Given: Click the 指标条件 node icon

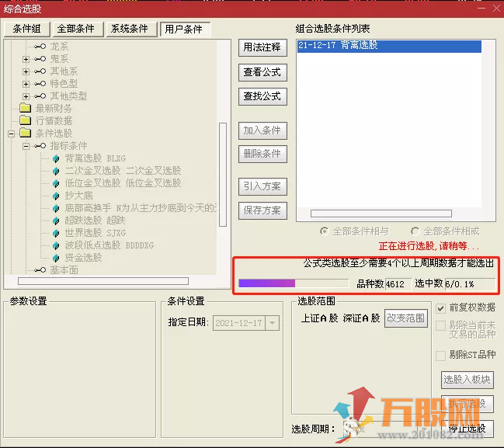Looking at the screenshot, I should [x=40, y=146].
